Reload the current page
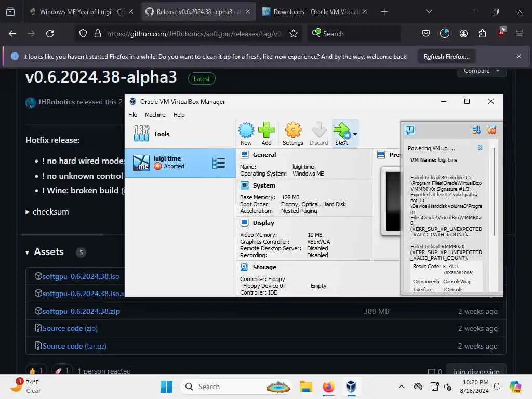 click(50, 34)
